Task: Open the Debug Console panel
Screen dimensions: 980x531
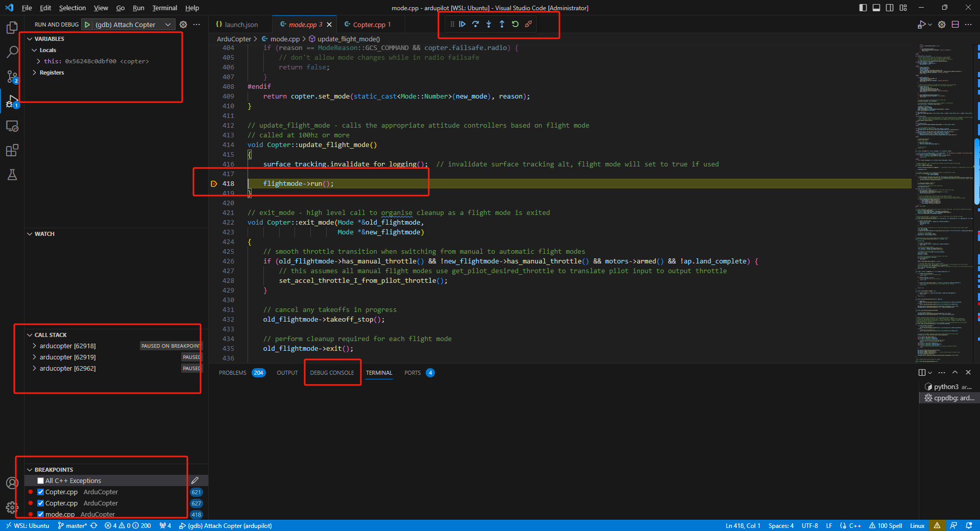Action: 332,373
